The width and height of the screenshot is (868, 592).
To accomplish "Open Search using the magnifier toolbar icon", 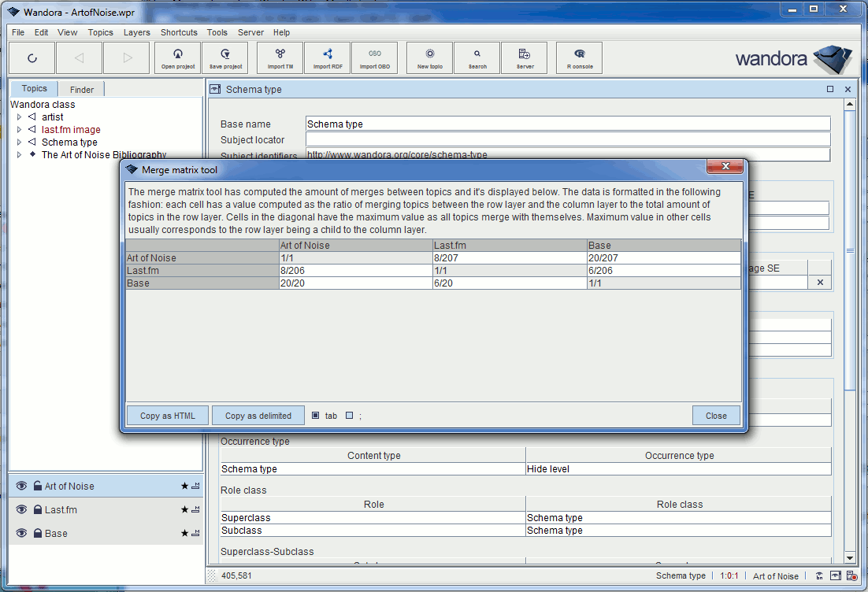I will pos(477,57).
